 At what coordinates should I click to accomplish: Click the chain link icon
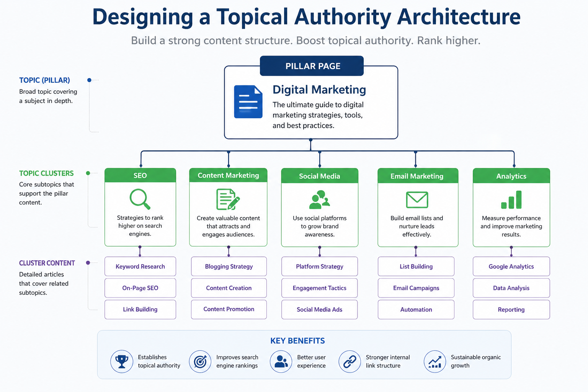[x=350, y=361]
